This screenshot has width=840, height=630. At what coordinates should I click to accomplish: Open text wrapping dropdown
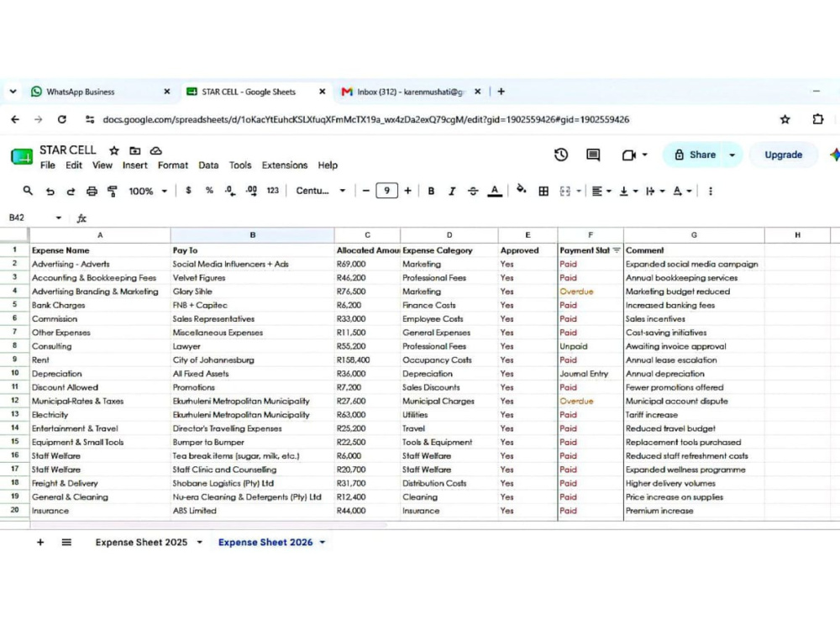click(654, 192)
